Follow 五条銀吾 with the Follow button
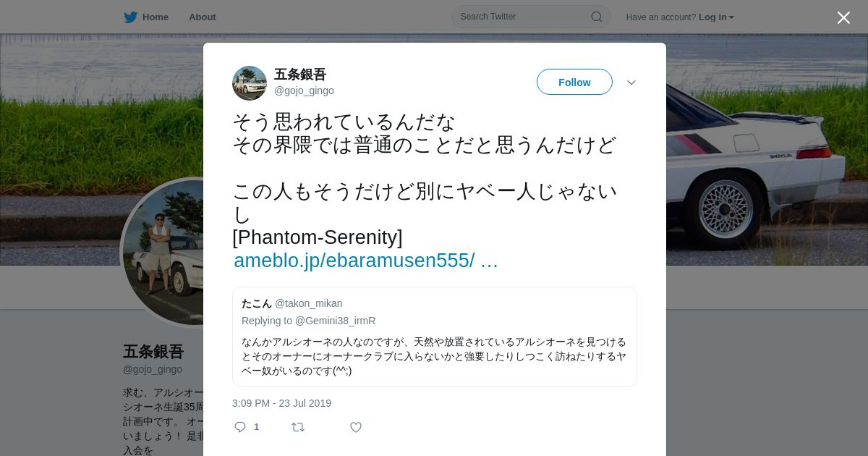Screen dimensions: 868x456 (574, 82)
